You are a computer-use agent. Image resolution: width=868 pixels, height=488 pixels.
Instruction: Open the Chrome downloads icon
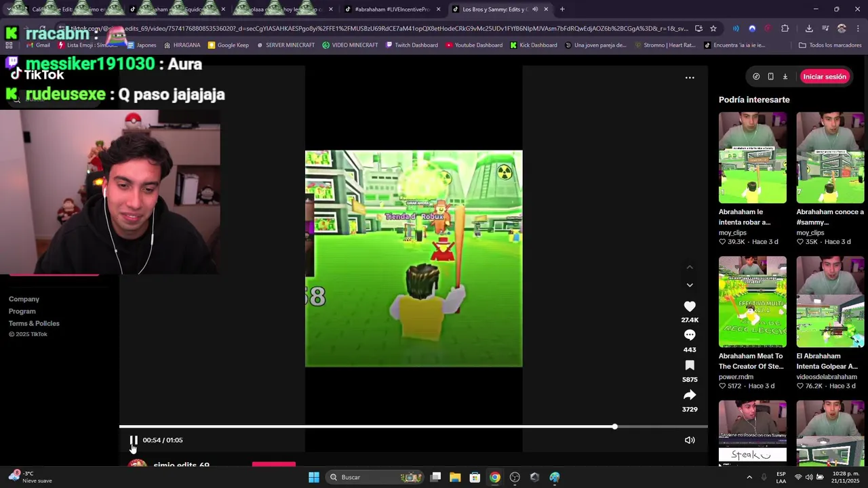tap(809, 28)
